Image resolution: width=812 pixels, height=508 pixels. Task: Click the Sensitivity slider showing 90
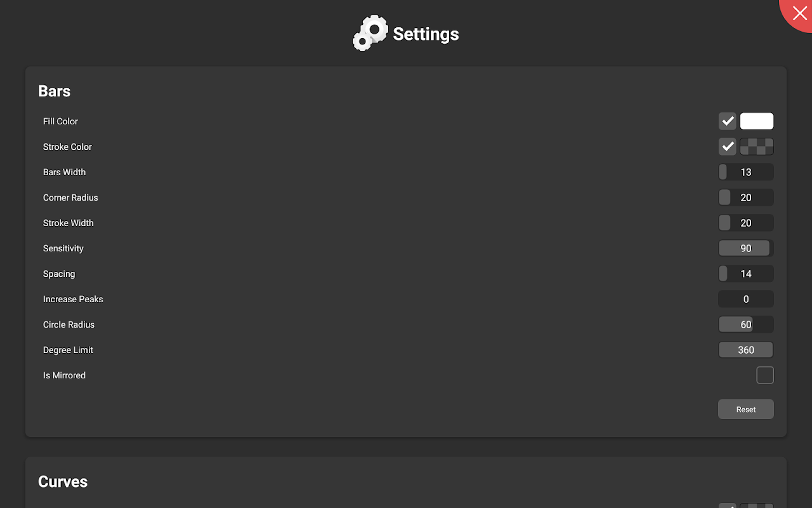(746, 248)
